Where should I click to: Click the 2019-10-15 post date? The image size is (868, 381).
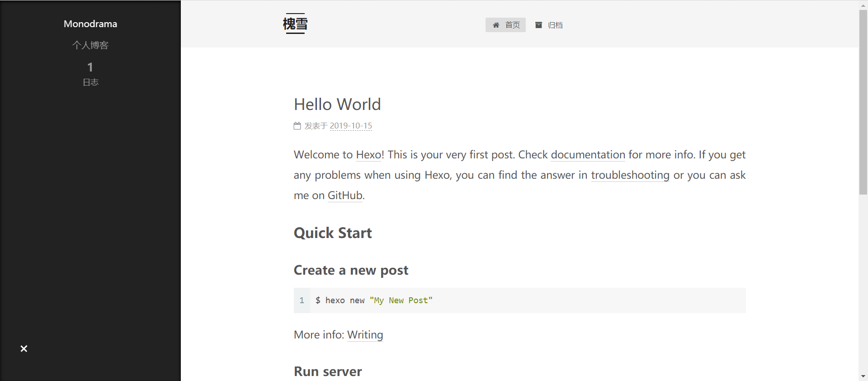[351, 126]
